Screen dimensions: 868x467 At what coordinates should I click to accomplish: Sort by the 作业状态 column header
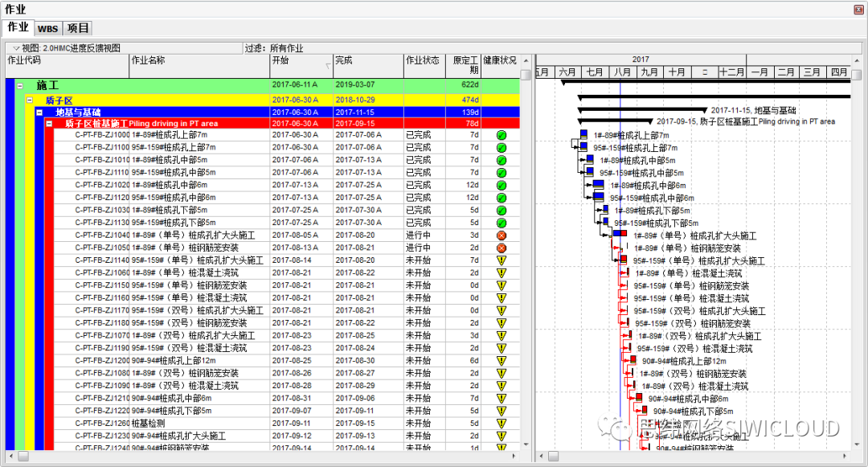coord(424,66)
